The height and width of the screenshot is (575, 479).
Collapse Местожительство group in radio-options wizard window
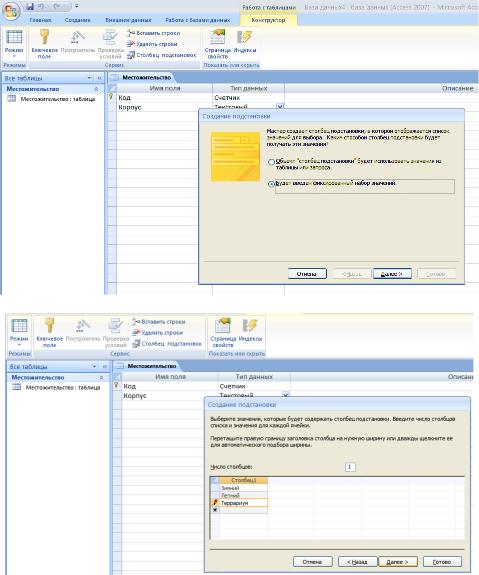click(96, 89)
